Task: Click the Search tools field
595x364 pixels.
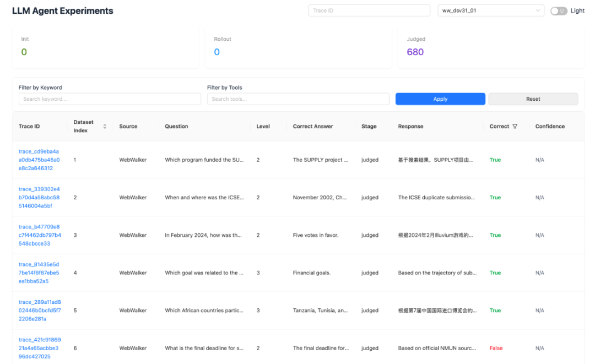Action: coord(298,99)
